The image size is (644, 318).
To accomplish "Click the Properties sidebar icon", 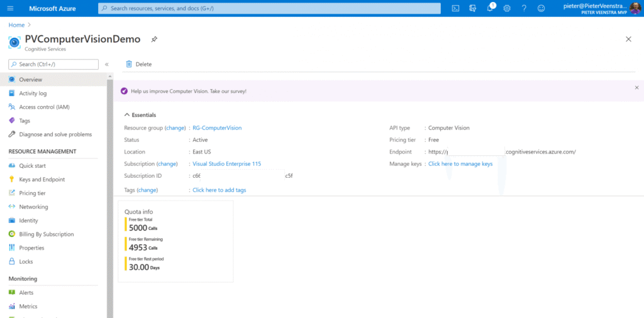I will [12, 248].
